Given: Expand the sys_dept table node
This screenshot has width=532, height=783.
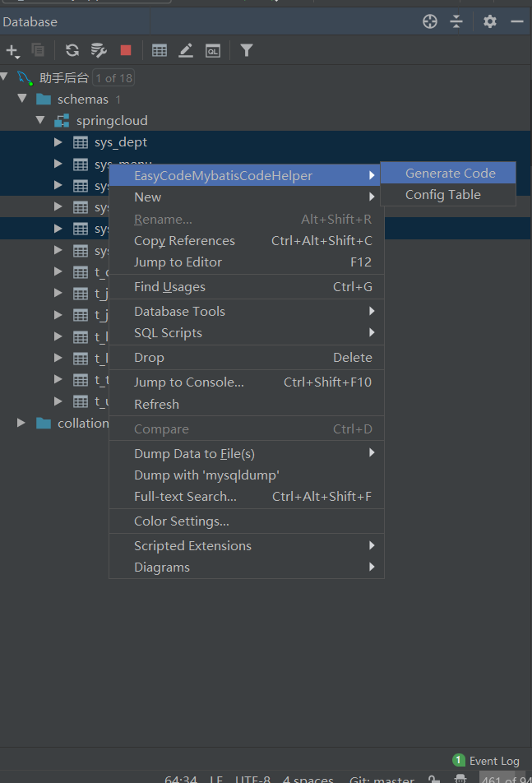Looking at the screenshot, I should [57, 141].
